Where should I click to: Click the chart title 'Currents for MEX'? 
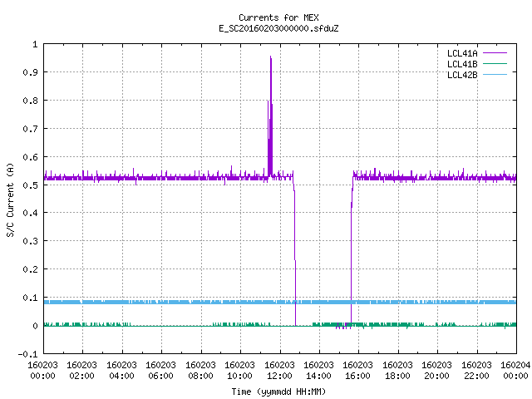(278, 17)
